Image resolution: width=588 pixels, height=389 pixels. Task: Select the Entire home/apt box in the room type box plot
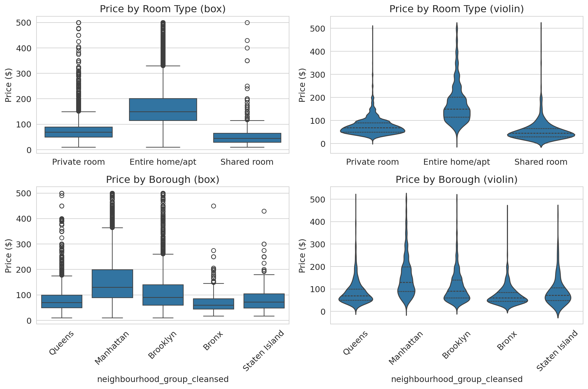(x=163, y=109)
